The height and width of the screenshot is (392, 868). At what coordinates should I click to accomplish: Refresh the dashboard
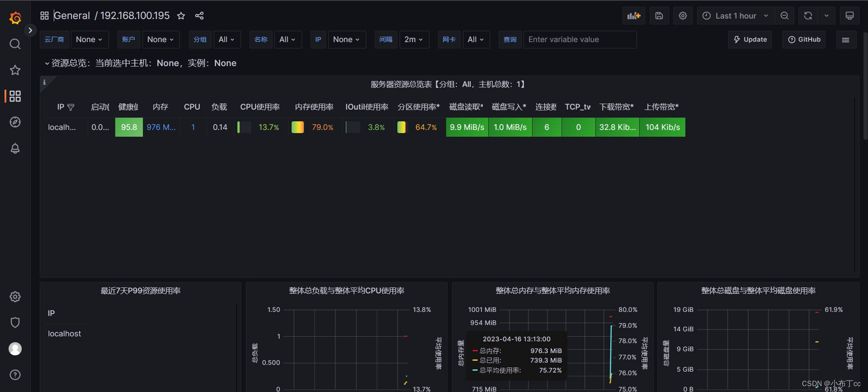(808, 16)
